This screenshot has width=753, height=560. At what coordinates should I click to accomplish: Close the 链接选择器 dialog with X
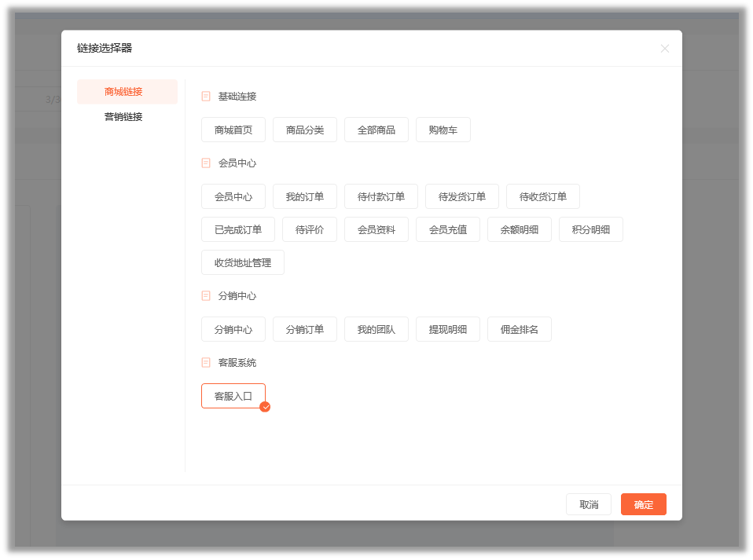665,49
